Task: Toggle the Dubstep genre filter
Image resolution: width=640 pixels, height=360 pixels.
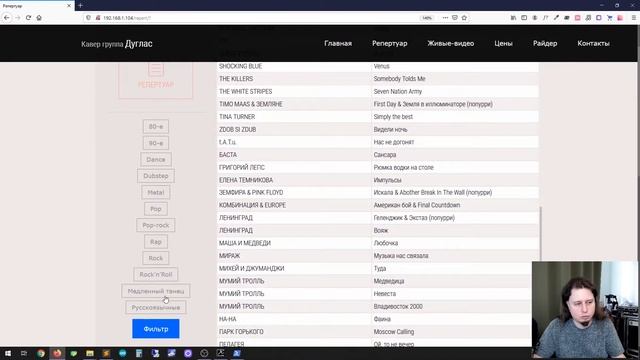Action: [x=156, y=176]
